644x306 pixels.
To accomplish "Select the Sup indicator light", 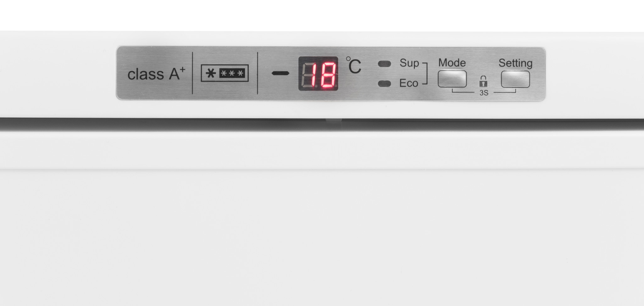I will coord(384,64).
